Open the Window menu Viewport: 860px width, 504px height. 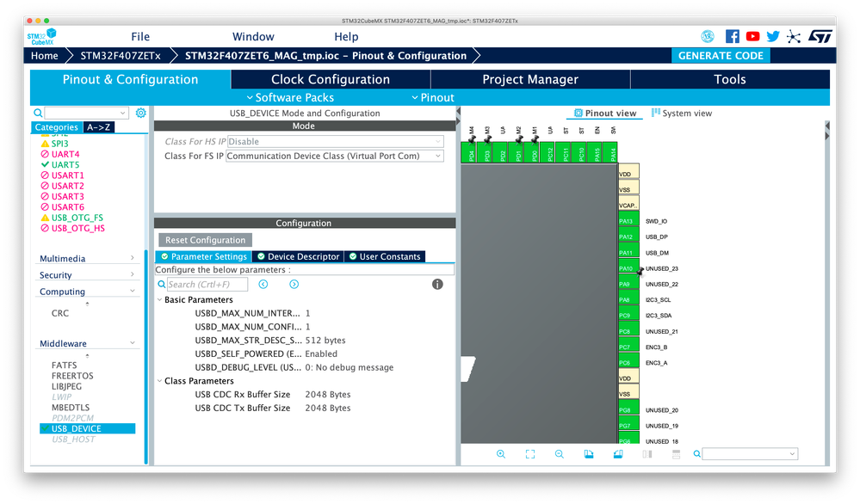click(253, 37)
